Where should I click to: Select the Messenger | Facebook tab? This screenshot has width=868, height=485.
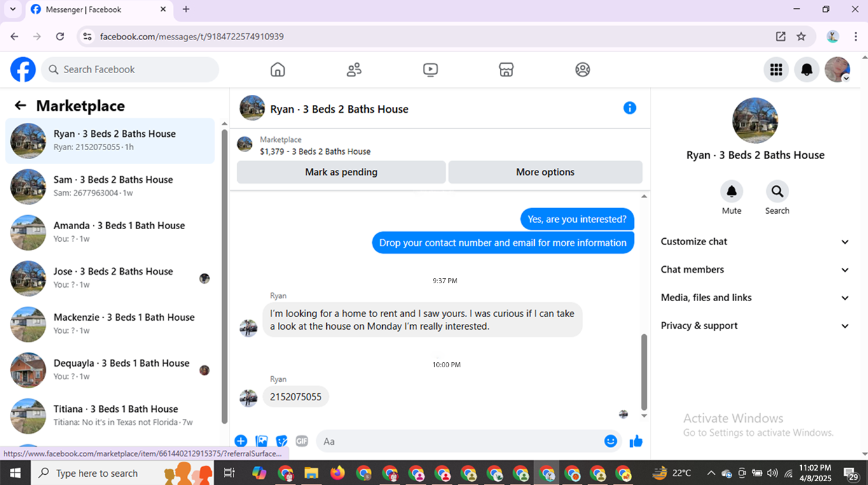tap(99, 10)
